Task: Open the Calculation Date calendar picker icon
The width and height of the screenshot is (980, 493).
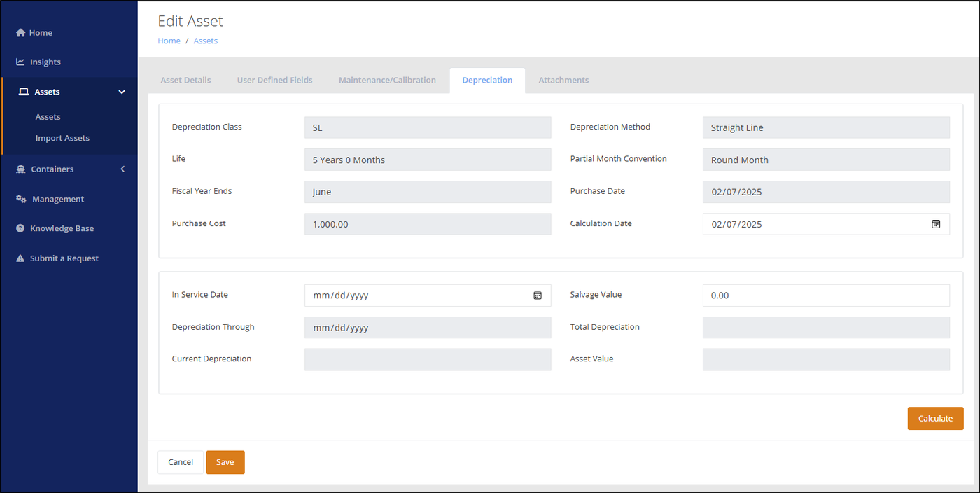Action: (936, 224)
